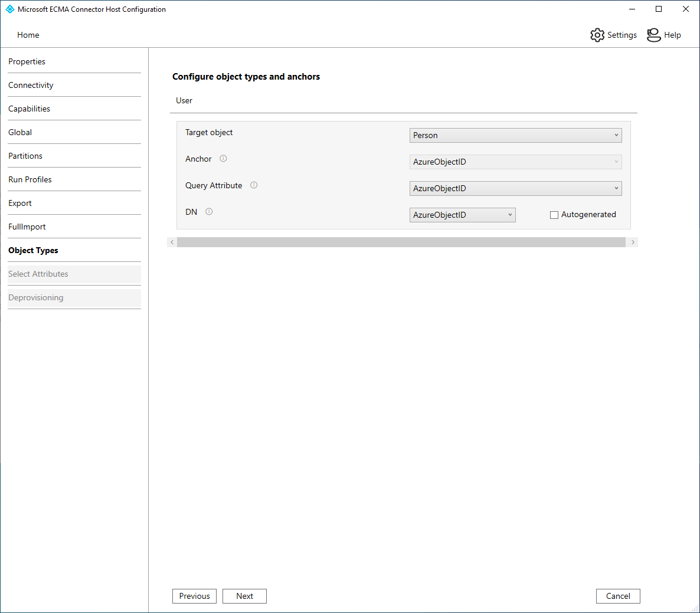The height and width of the screenshot is (613, 700).
Task: Click the Query Attribute info icon
Action: [254, 185]
